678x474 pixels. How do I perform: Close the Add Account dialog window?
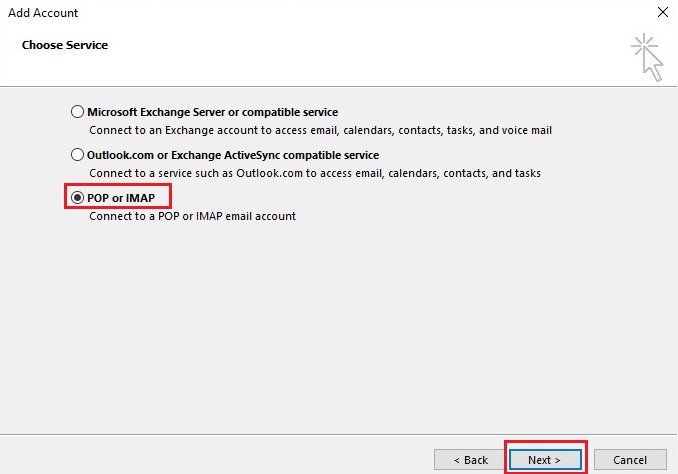[661, 13]
